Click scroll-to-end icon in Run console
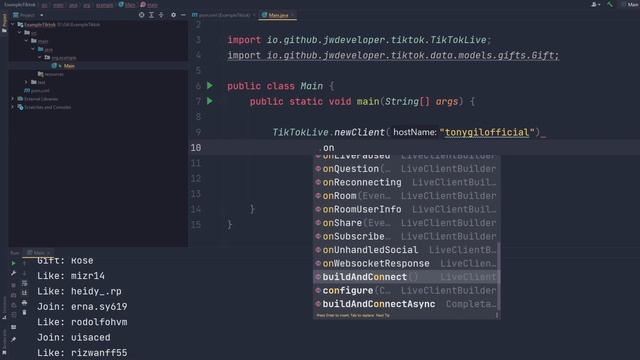The image size is (640, 360). click(x=24, y=293)
